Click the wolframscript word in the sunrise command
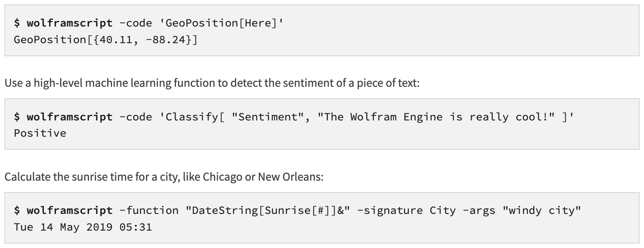The width and height of the screenshot is (644, 248). tap(70, 210)
